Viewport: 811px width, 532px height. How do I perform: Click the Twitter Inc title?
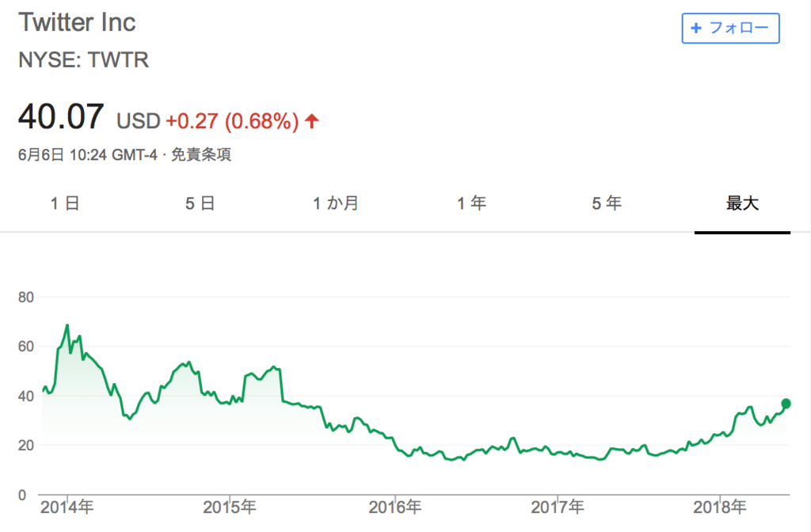pyautogui.click(x=77, y=22)
